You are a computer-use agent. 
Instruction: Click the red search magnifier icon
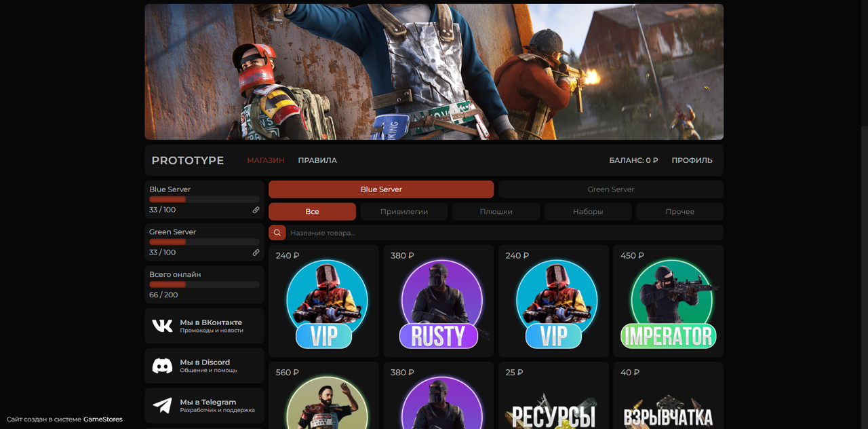[x=277, y=233]
